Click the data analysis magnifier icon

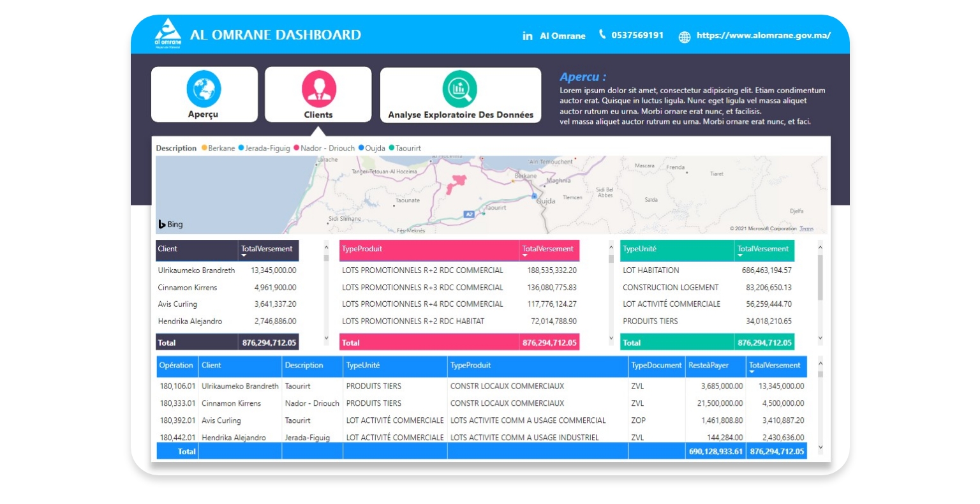pos(460,89)
